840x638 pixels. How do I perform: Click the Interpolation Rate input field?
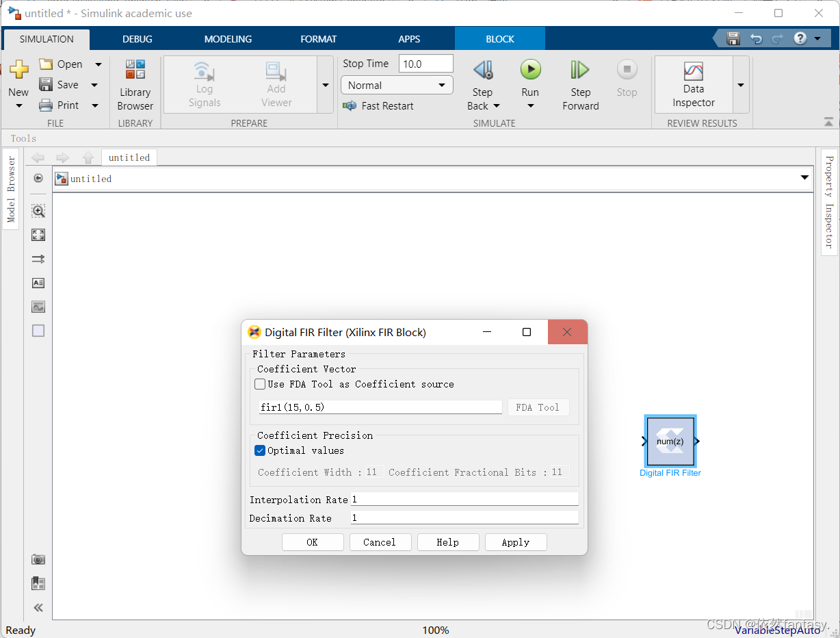tap(464, 500)
